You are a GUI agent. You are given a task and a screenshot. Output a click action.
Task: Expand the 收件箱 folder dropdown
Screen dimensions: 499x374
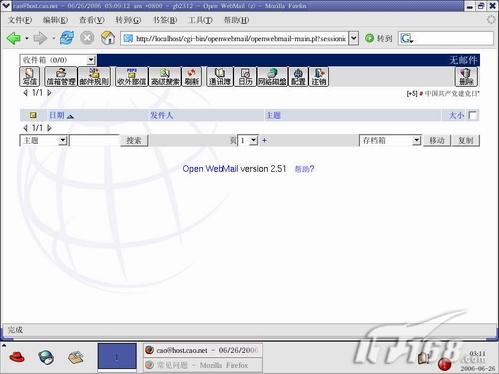[91, 60]
